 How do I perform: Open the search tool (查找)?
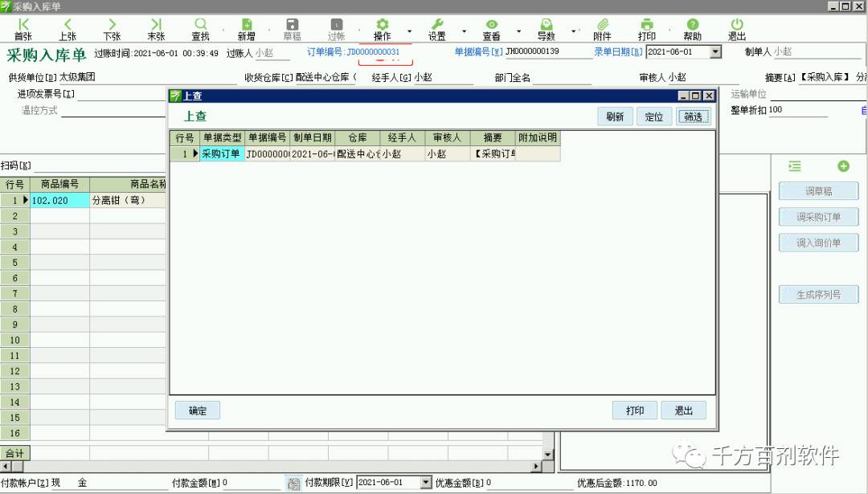tap(200, 30)
